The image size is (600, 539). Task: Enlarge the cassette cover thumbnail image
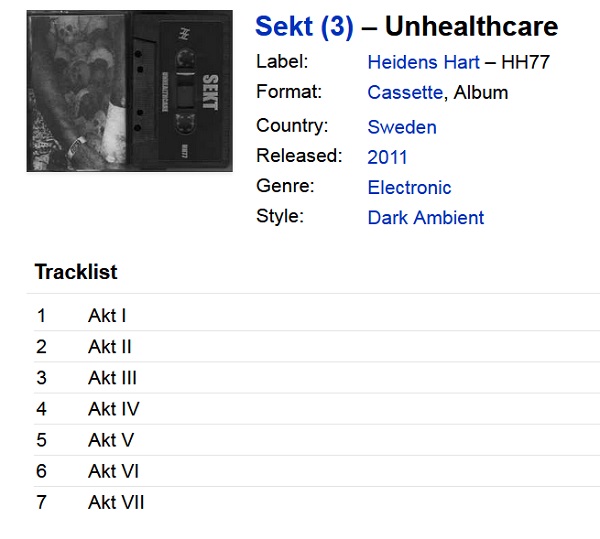130,91
